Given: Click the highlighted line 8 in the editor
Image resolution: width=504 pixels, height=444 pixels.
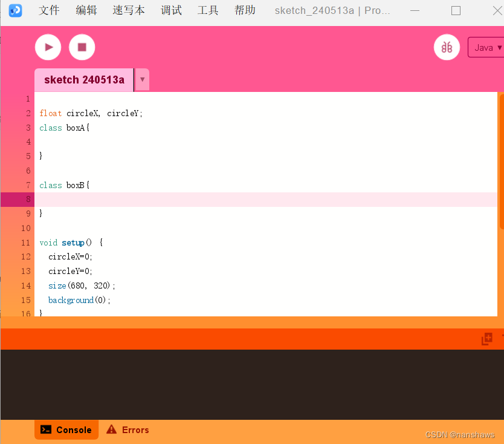Looking at the screenshot, I should pos(181,199).
